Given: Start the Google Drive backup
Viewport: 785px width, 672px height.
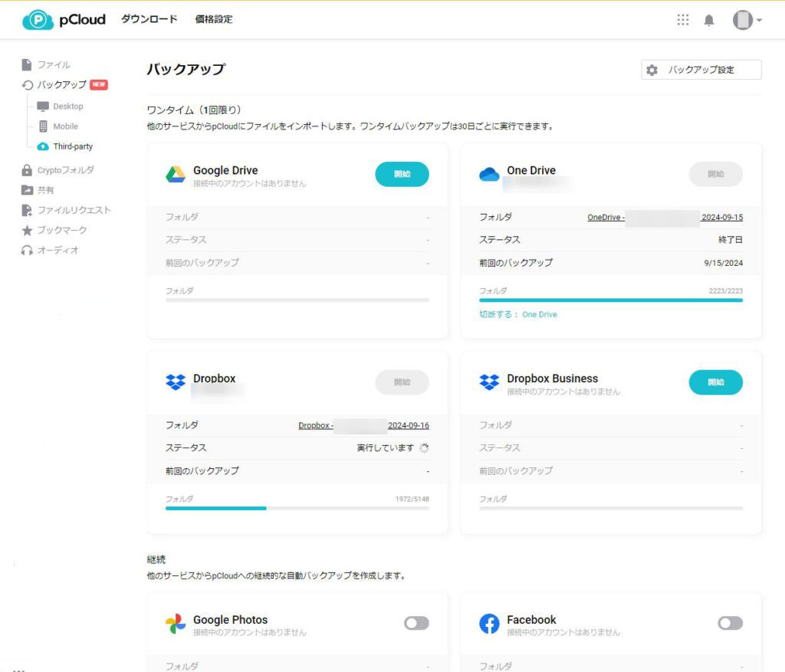Looking at the screenshot, I should [x=402, y=174].
